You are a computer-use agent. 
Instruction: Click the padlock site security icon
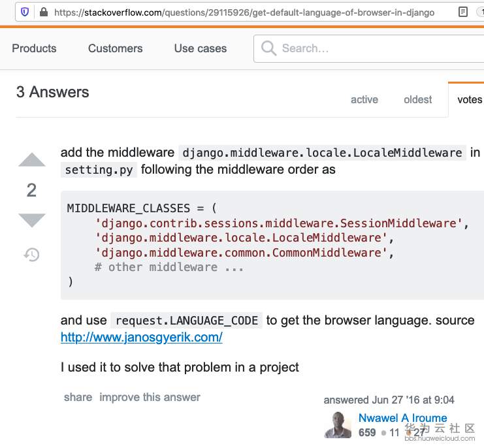pyautogui.click(x=43, y=12)
